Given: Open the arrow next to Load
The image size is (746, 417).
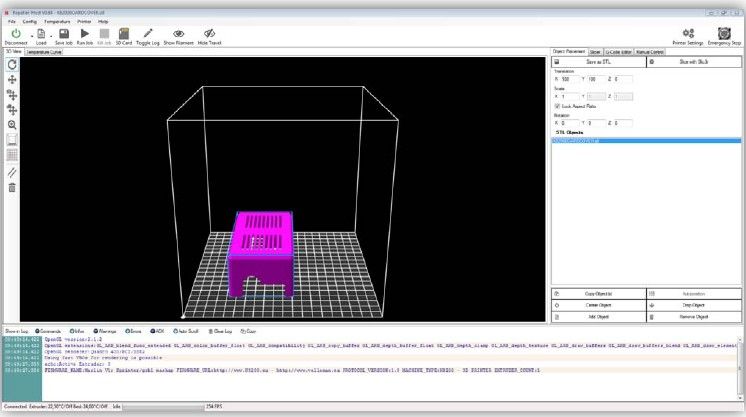Looking at the screenshot, I should [51, 36].
